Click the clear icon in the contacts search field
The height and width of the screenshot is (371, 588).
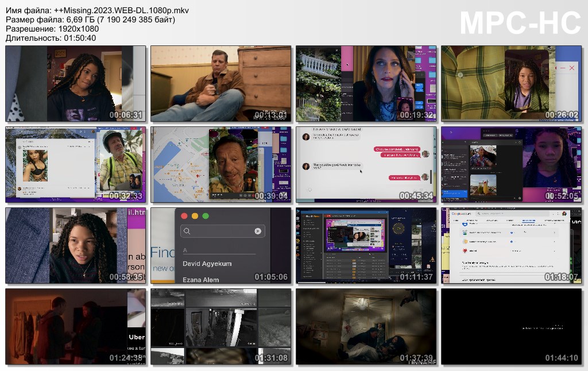pos(258,231)
